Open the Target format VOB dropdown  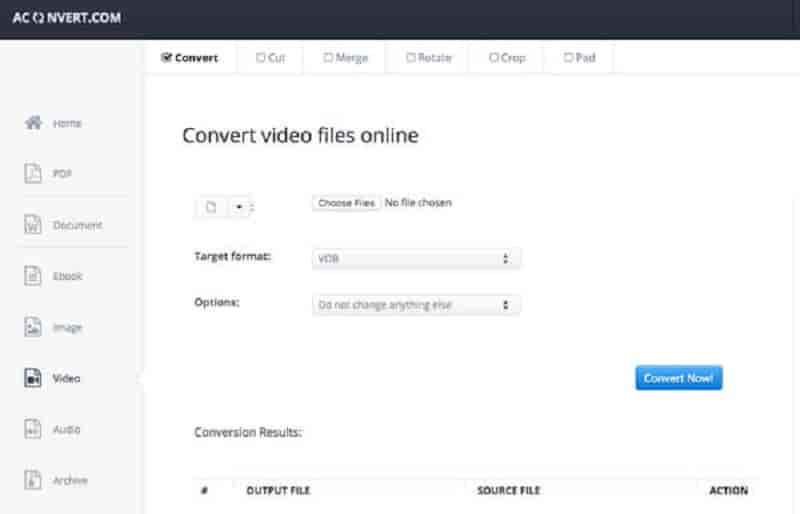point(416,259)
